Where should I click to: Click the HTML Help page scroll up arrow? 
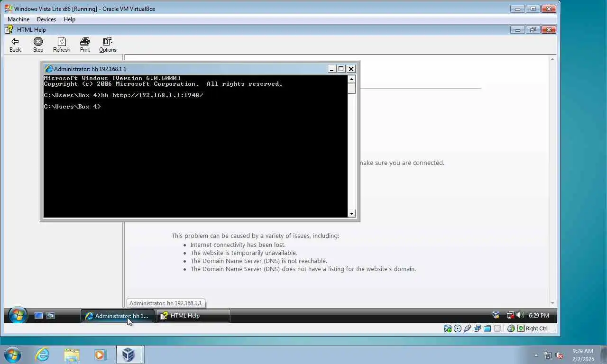(x=552, y=59)
